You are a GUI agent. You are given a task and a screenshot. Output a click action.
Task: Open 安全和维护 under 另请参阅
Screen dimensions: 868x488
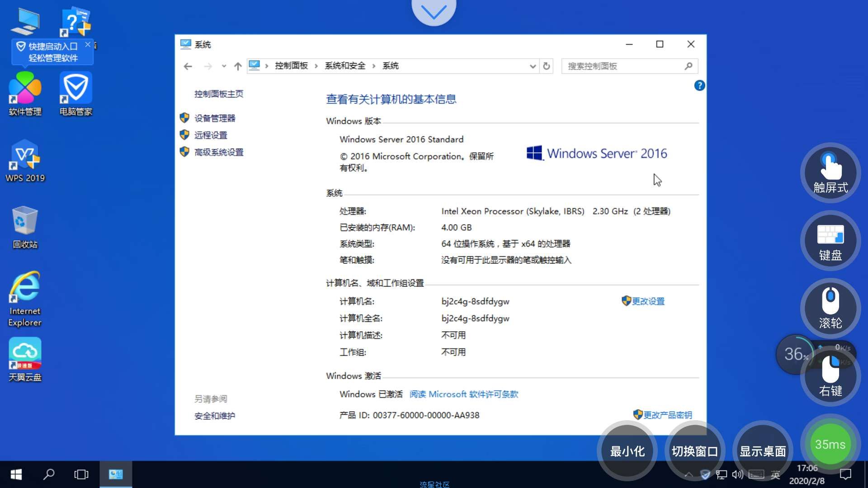[x=215, y=416]
